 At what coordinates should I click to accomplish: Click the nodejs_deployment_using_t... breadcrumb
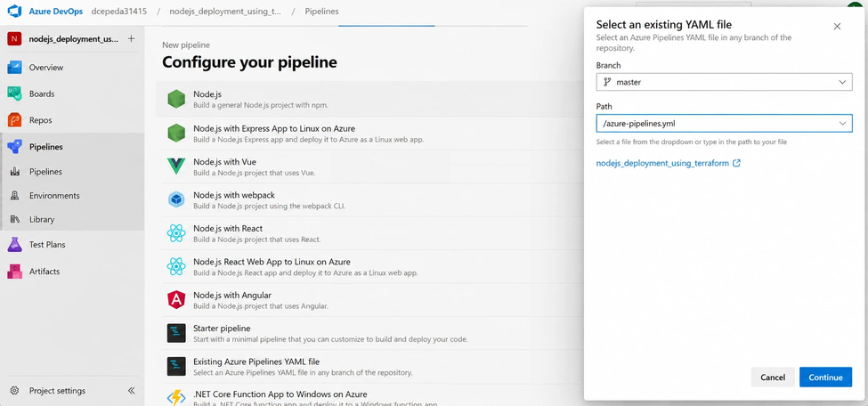point(225,11)
